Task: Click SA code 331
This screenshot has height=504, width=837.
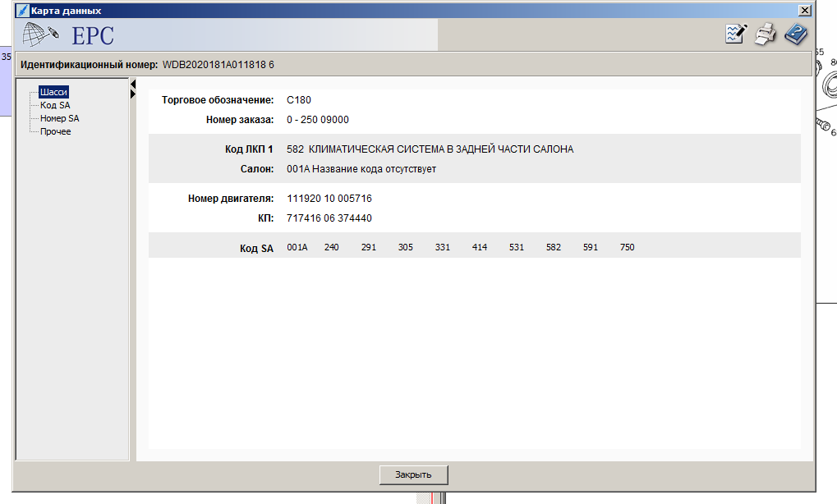Action: pos(443,247)
